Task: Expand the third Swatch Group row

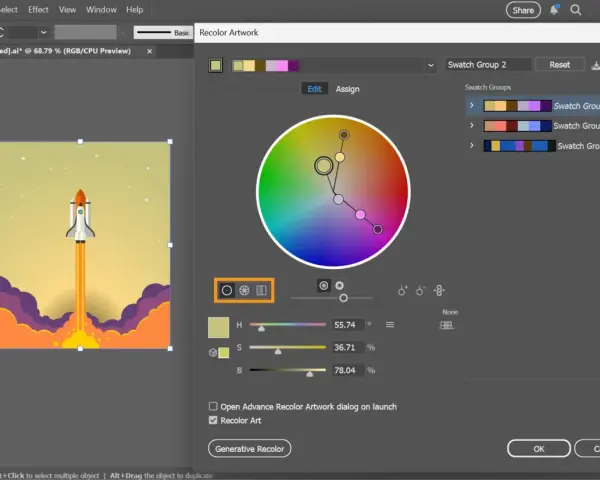Action: [472, 145]
